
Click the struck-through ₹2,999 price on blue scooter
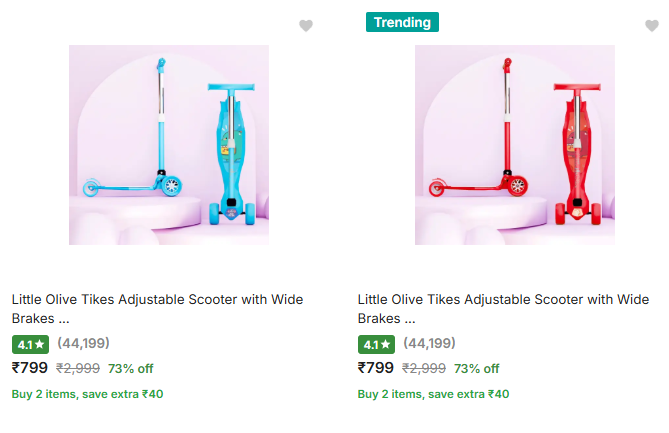[77, 368]
